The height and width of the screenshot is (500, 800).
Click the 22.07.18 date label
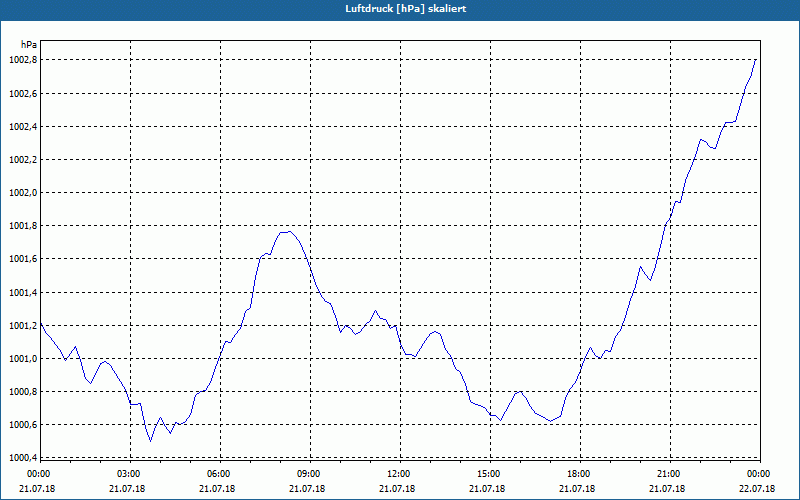(x=757, y=489)
